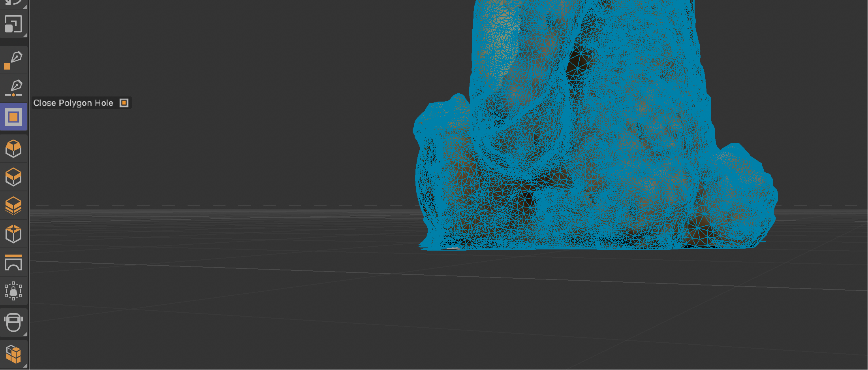Activate the Polygon Pen tool
868x370 pixels.
click(x=13, y=60)
